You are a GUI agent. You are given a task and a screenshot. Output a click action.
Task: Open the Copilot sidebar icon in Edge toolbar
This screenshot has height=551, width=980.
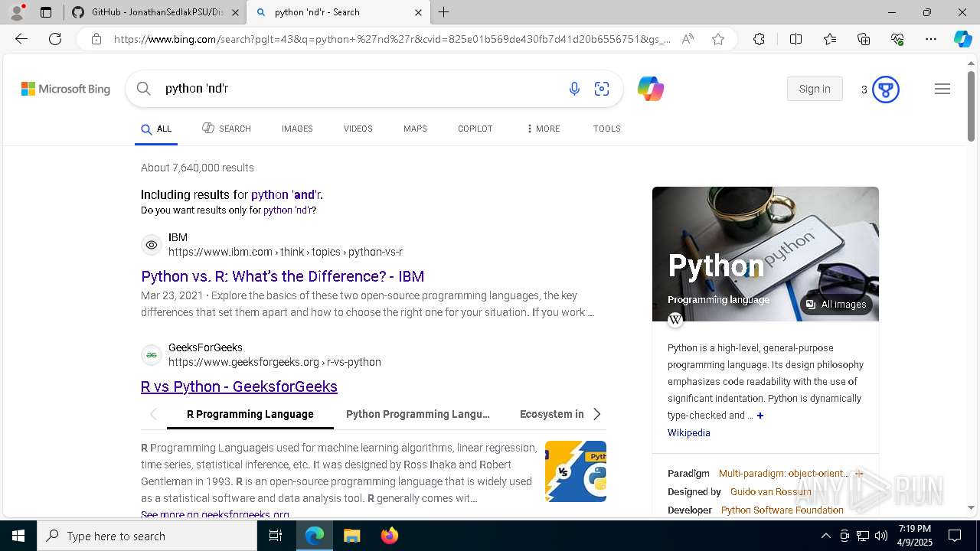coord(962,39)
